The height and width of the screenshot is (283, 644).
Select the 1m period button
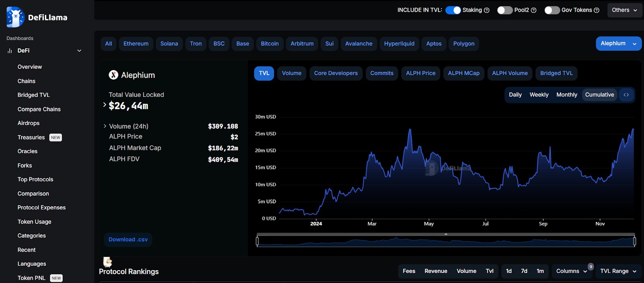point(540,271)
